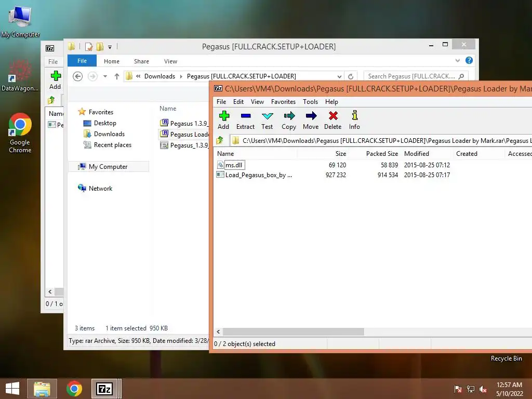Select My Computer in the navigation pane
532x399 pixels.
coord(109,167)
